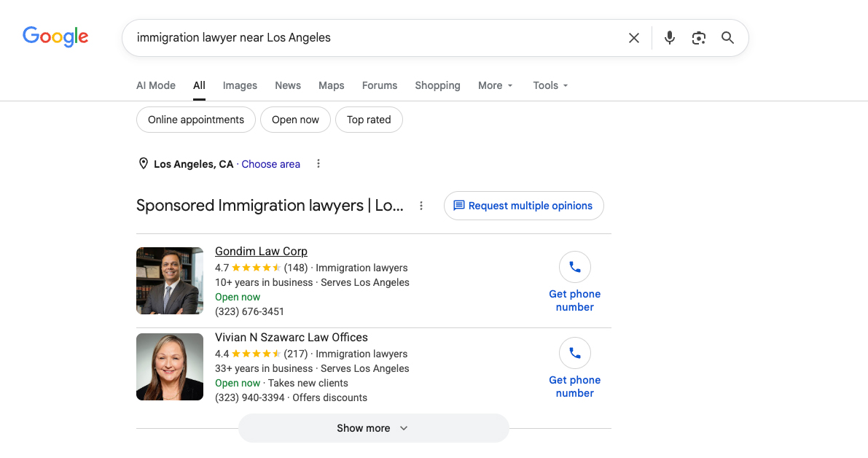Screen dimensions: 868x458
Task: Click the Choose area link
Action: [270, 164]
